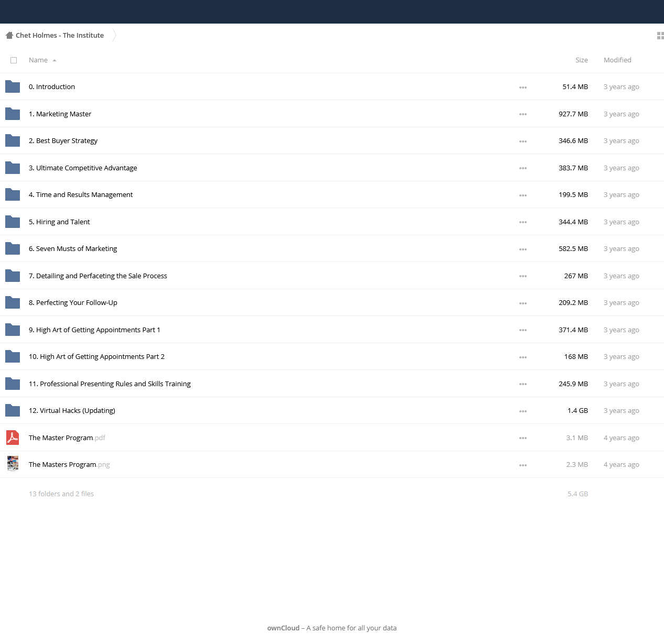This screenshot has width=664, height=644.
Task: Open more actions for The Master Program.pdf
Action: coord(523,438)
